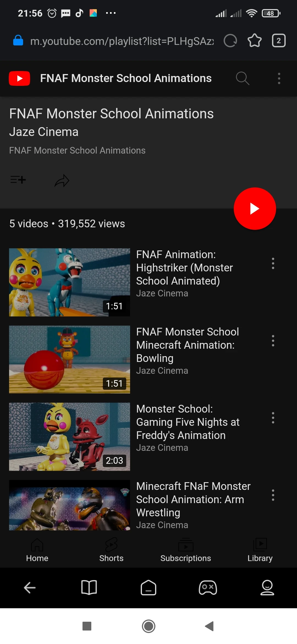Open options for Gaming Five Nights video

coord(273,418)
